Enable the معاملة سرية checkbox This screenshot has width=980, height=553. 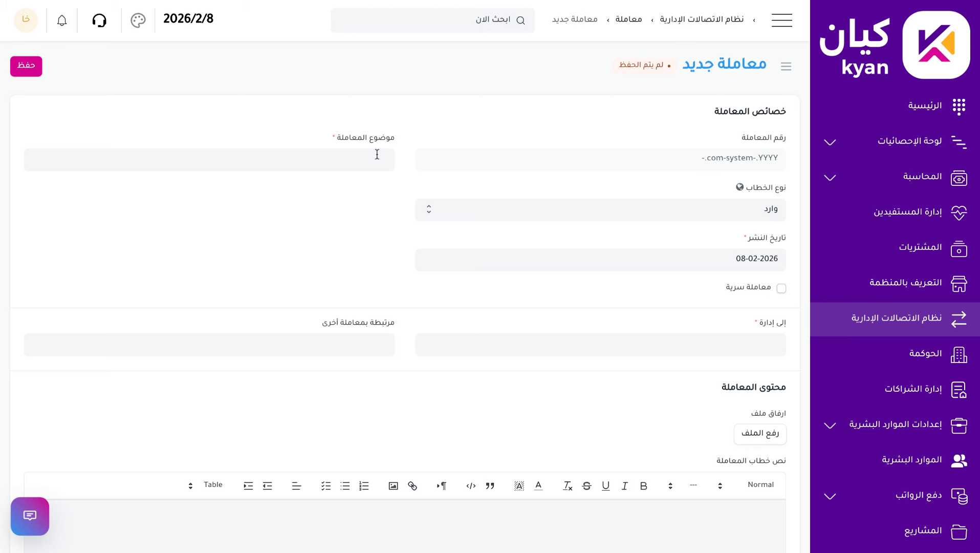point(781,288)
